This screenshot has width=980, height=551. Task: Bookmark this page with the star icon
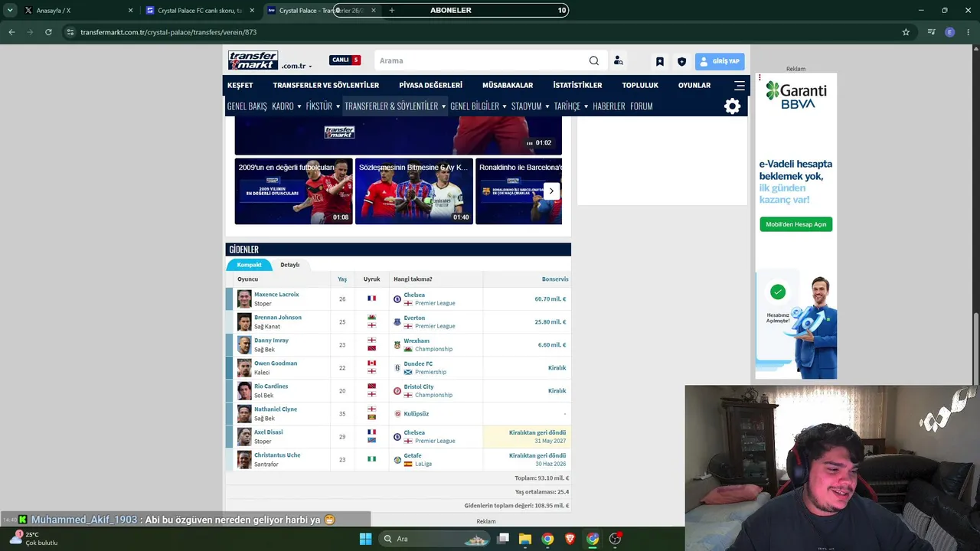(906, 32)
